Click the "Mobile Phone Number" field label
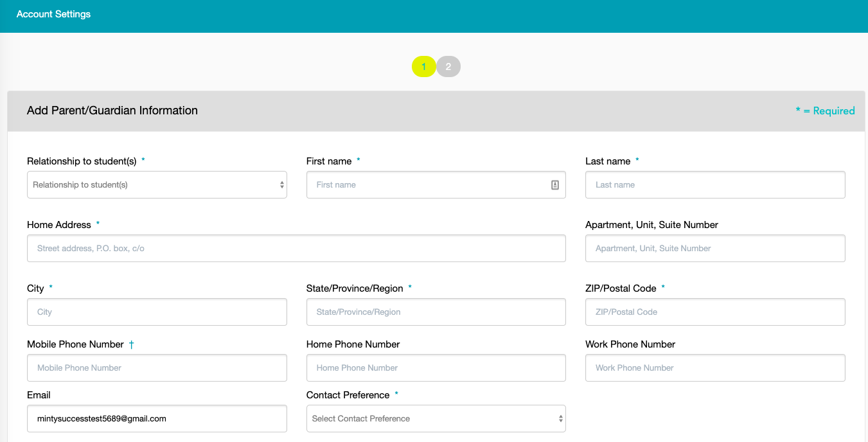This screenshot has width=868, height=442. tap(75, 344)
